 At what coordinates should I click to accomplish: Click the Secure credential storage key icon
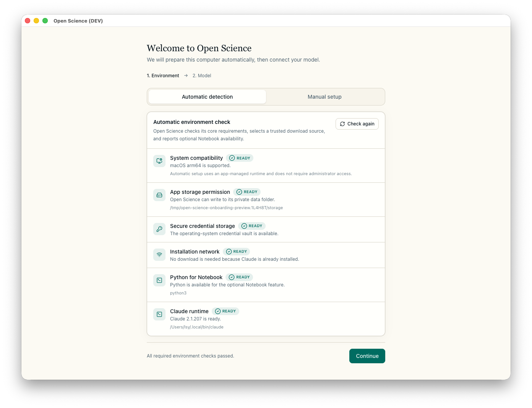coord(159,229)
